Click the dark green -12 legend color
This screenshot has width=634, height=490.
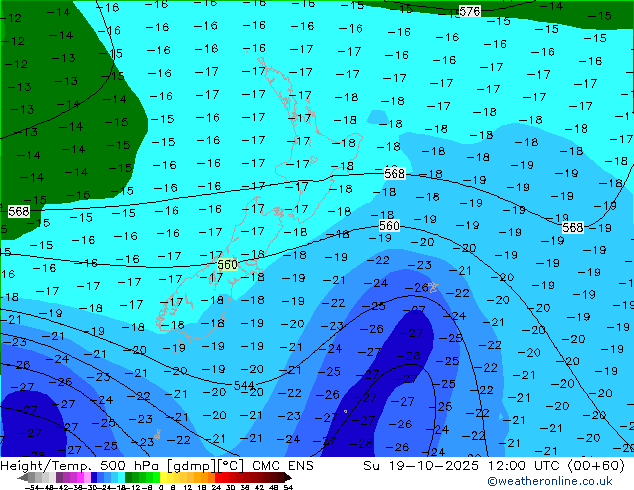129,477
